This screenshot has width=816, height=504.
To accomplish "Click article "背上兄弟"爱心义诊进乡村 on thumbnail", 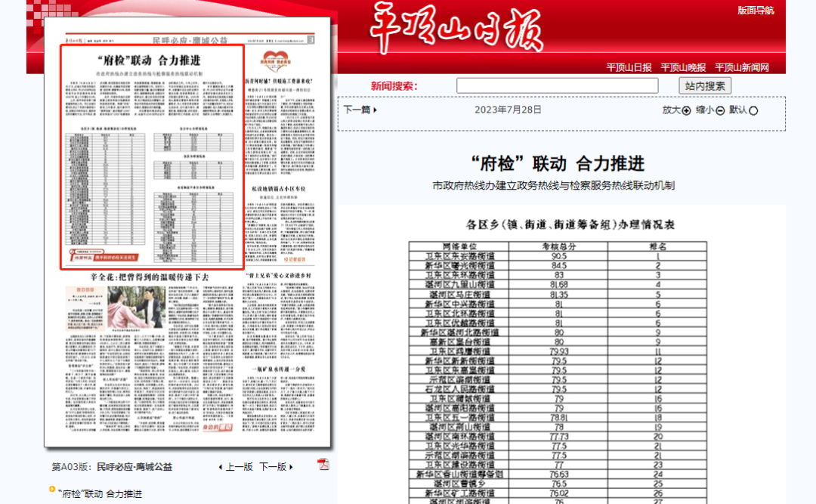I will pyautogui.click(x=279, y=276).
